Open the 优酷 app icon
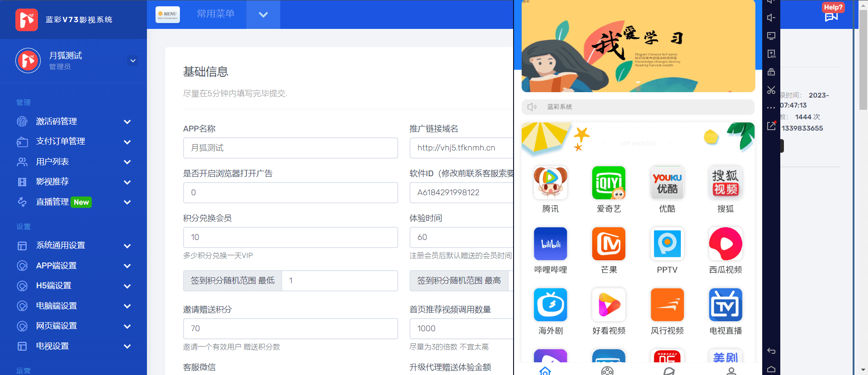868x375 pixels. pos(667,183)
